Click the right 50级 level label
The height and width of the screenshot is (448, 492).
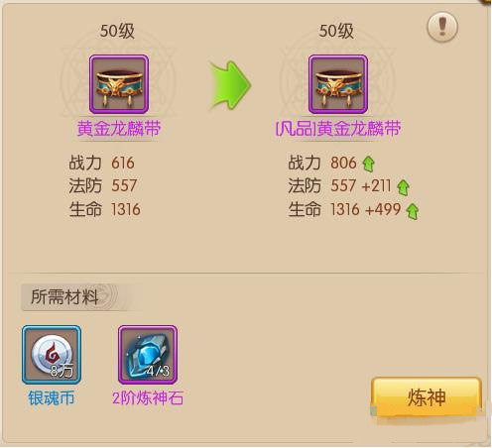(x=336, y=32)
